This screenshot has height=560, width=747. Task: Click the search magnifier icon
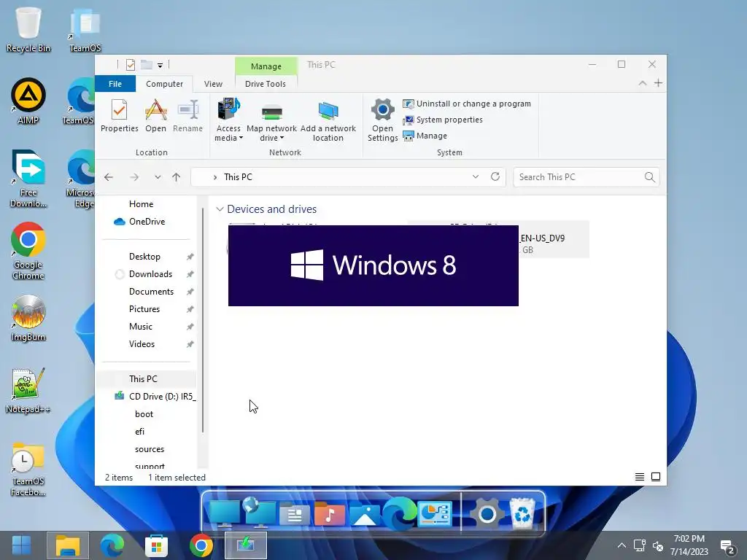tap(650, 177)
